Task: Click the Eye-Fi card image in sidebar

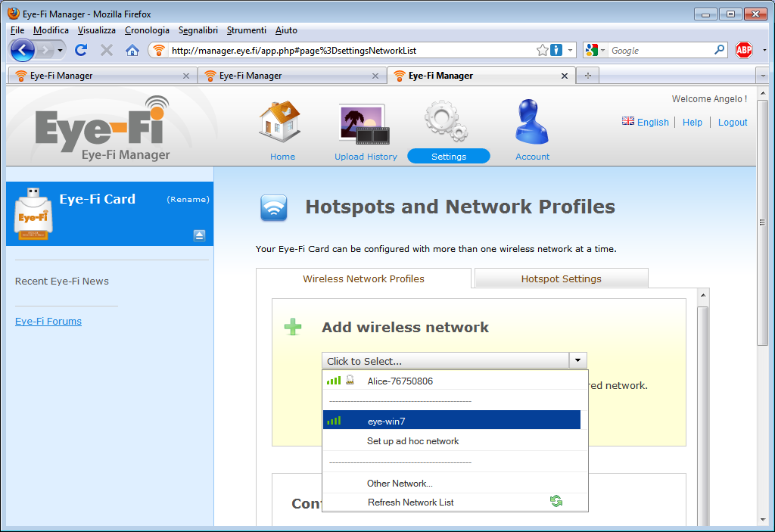Action: (33, 213)
